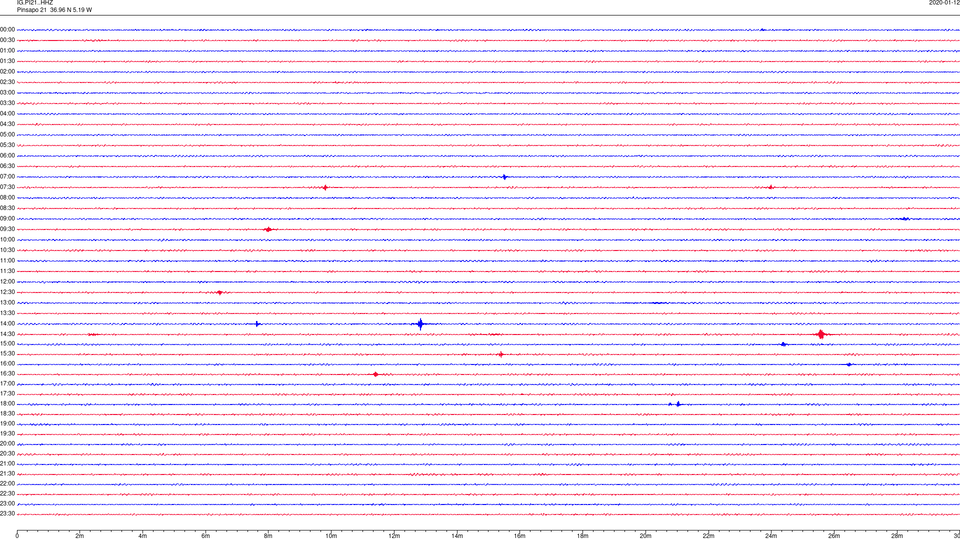
Task: Select the blue spike on the 07:00 trace
Action: [x=504, y=177]
